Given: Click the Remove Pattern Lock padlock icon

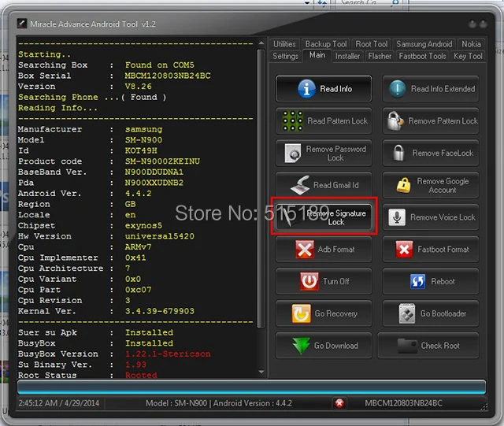Looking at the screenshot, I should [x=395, y=121].
